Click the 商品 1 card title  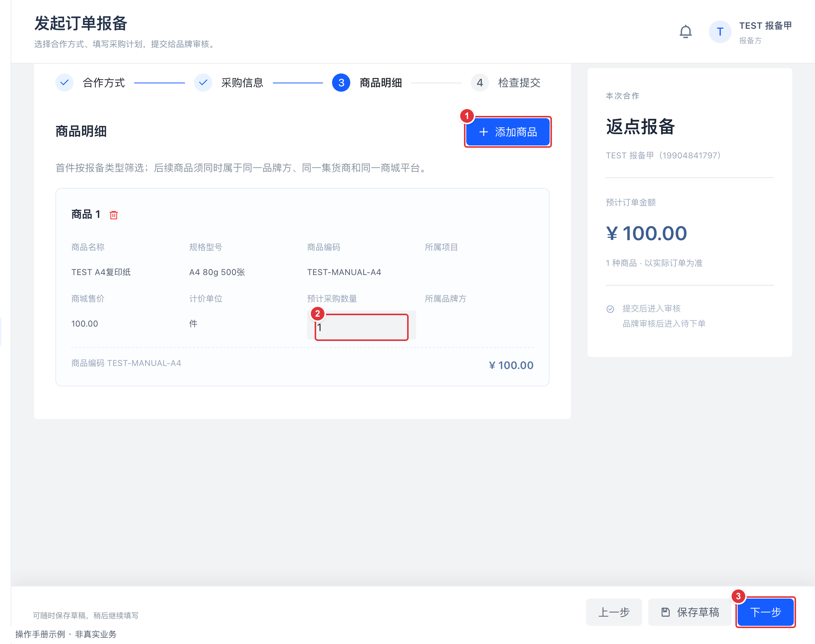[x=86, y=214]
